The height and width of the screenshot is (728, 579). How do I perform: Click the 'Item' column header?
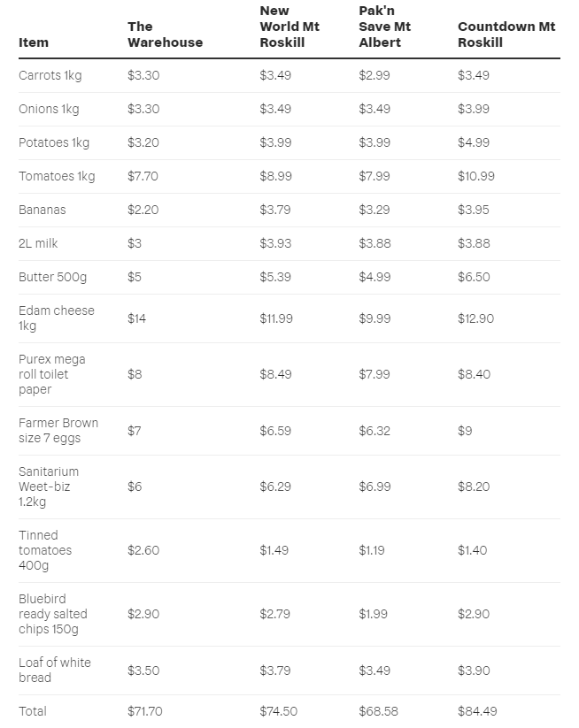(34, 42)
